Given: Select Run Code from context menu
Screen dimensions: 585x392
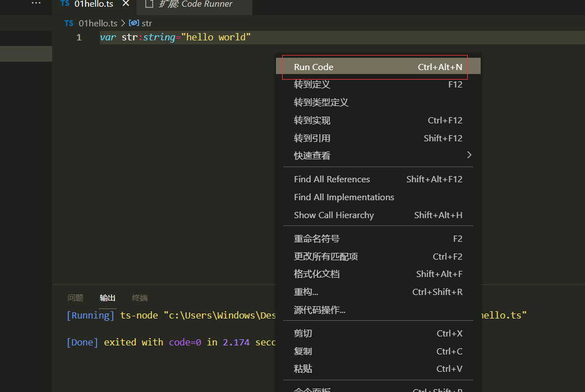Looking at the screenshot, I should [378, 67].
